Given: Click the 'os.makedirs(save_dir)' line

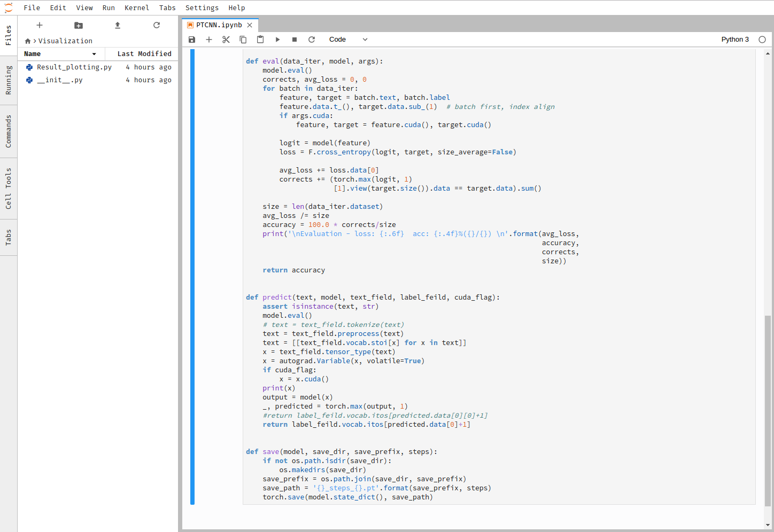Looking at the screenshot, I should (x=322, y=470).
